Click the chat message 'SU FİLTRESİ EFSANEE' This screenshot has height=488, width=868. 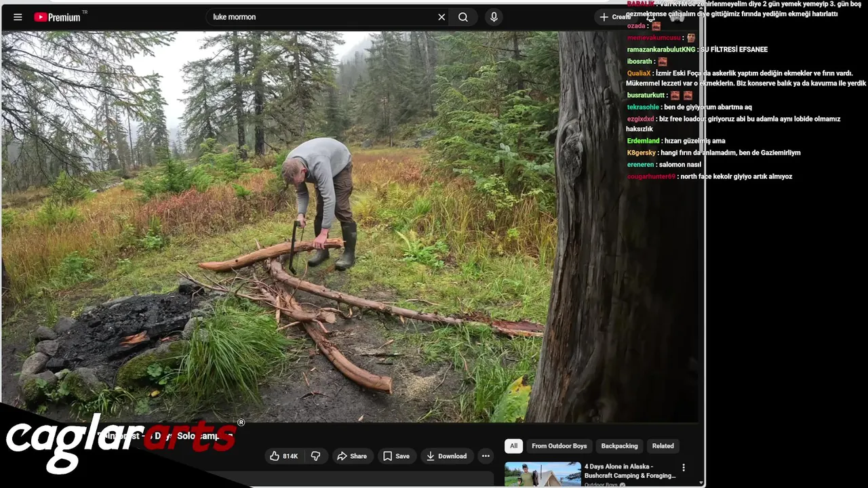coord(734,49)
